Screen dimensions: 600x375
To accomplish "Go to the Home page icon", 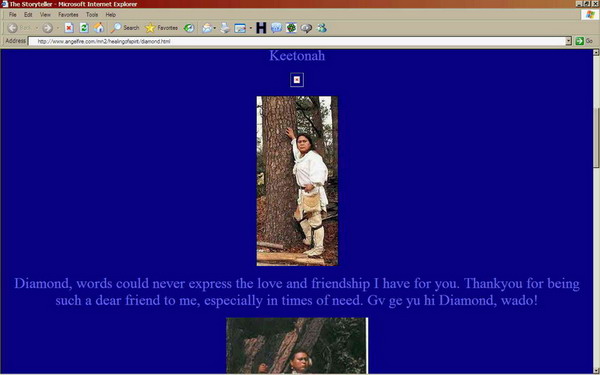I will click(x=99, y=28).
